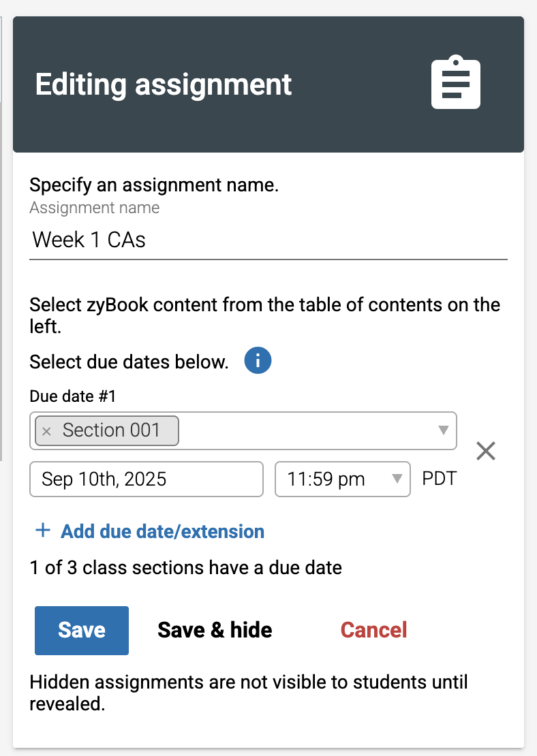Delete Due date #1 with the X icon

[x=486, y=451]
